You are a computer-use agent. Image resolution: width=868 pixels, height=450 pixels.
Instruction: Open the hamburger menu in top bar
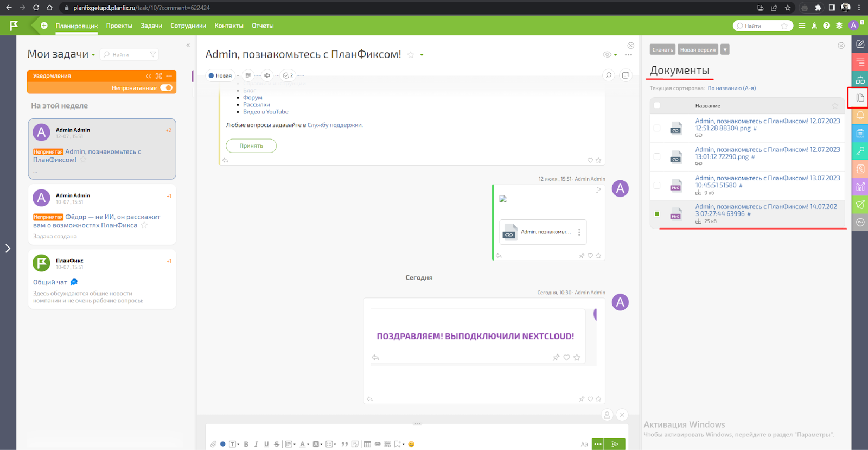pyautogui.click(x=802, y=26)
